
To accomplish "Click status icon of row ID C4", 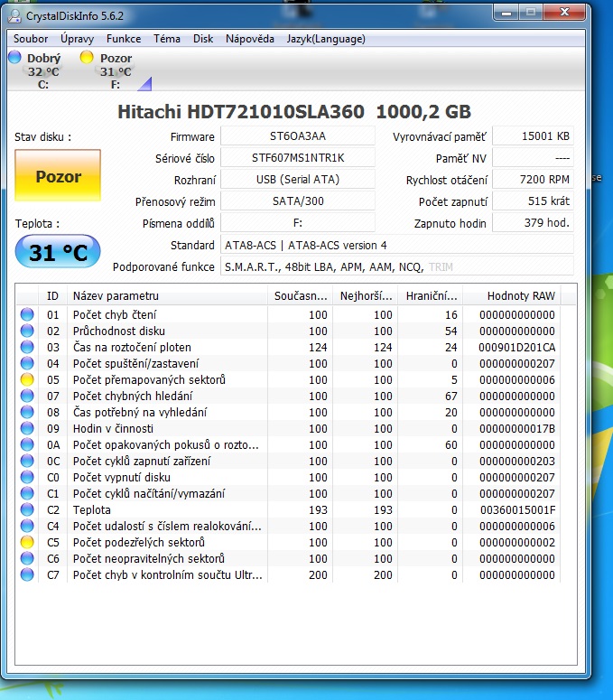I will [27, 526].
